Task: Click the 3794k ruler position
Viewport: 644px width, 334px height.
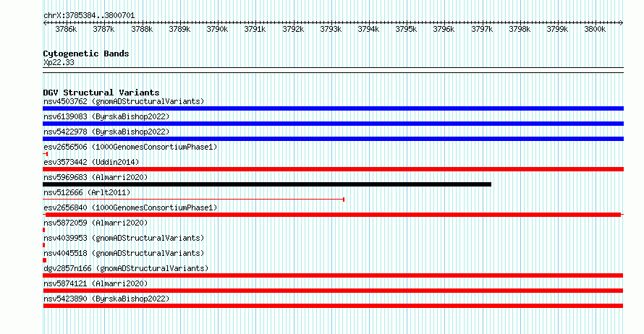Action: (x=368, y=29)
